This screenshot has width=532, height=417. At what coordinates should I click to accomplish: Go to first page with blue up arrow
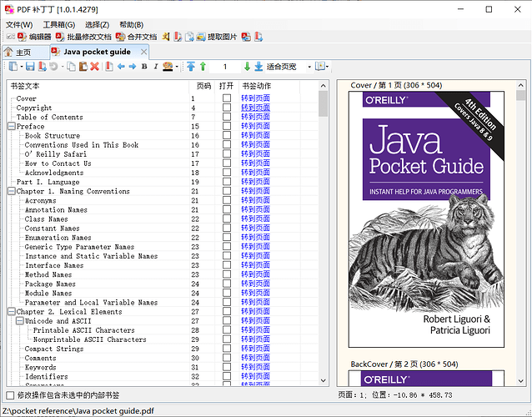click(x=191, y=66)
